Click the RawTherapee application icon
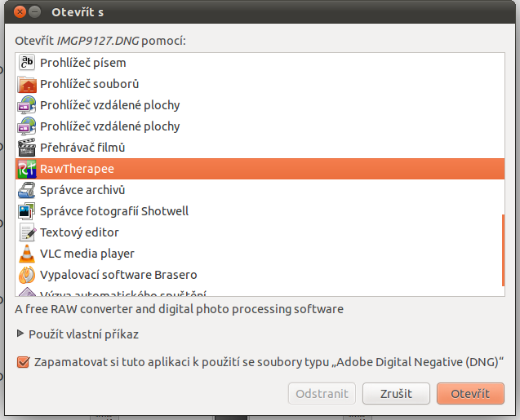Image resolution: width=520 pixels, height=420 pixels. point(27,169)
